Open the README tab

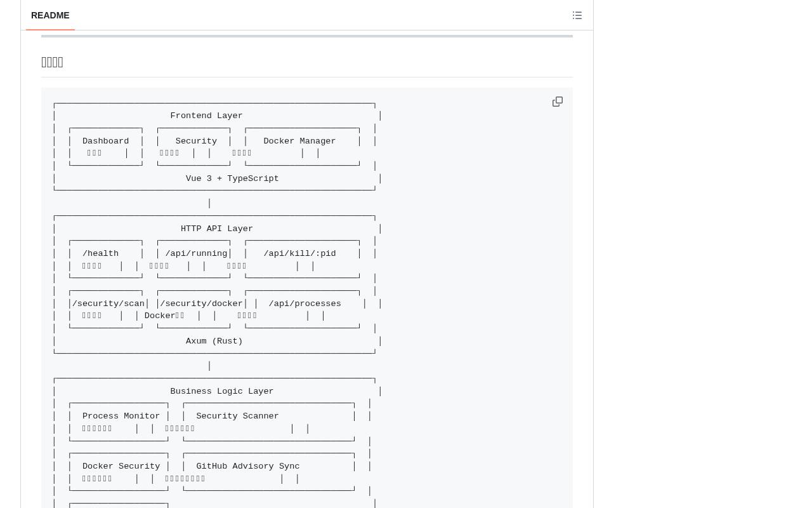pyautogui.click(x=50, y=15)
